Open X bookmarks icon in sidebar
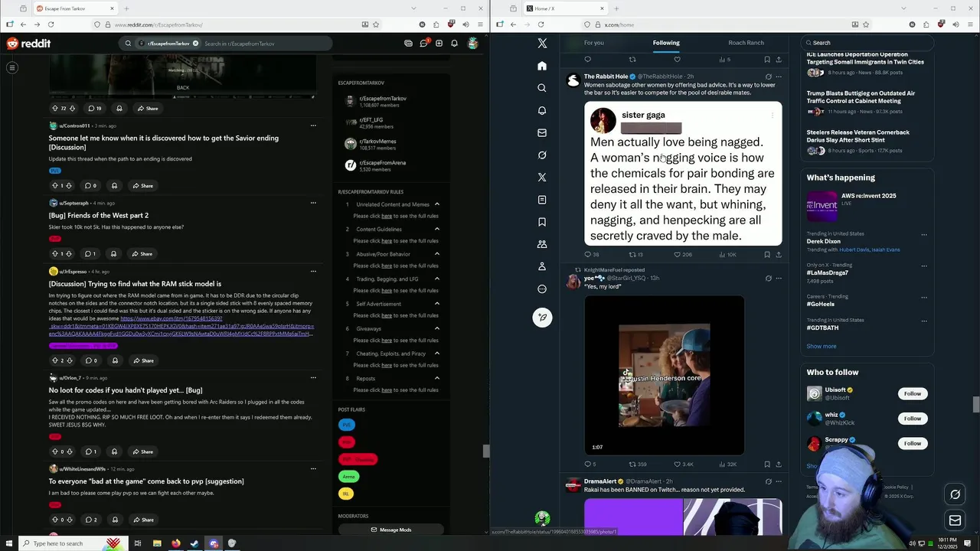 click(x=542, y=222)
